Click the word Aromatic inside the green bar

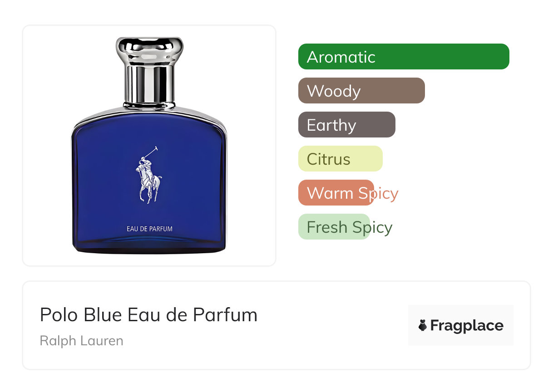pyautogui.click(x=341, y=57)
